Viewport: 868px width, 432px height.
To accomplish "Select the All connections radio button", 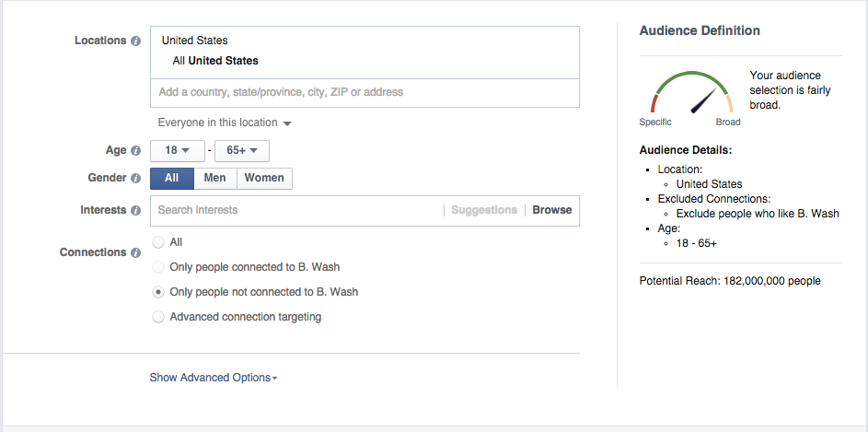I will click(159, 242).
